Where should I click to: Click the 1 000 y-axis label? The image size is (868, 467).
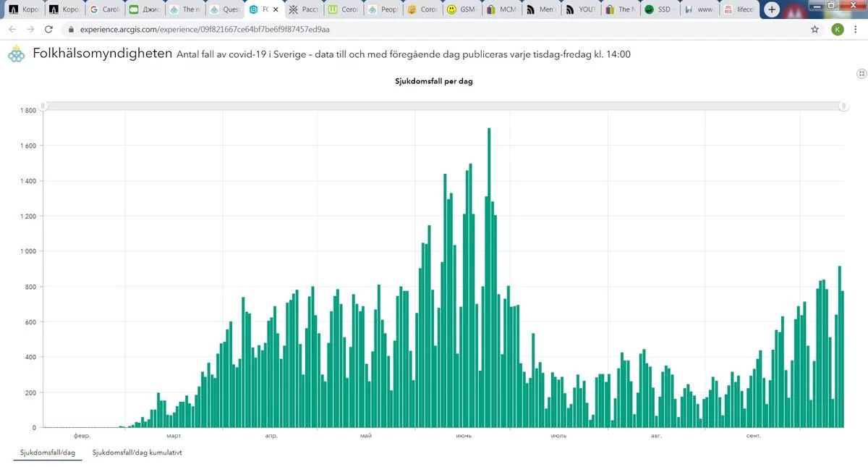click(27, 251)
